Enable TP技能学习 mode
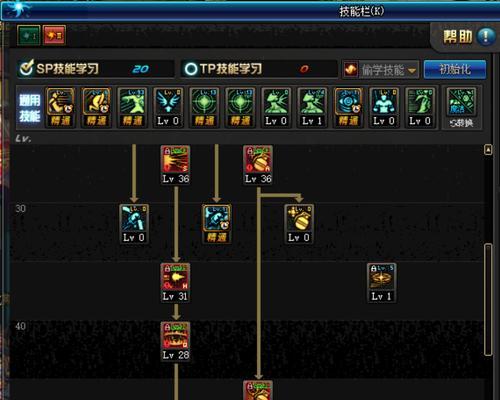Viewport: 500px width, 400px height. click(191, 69)
